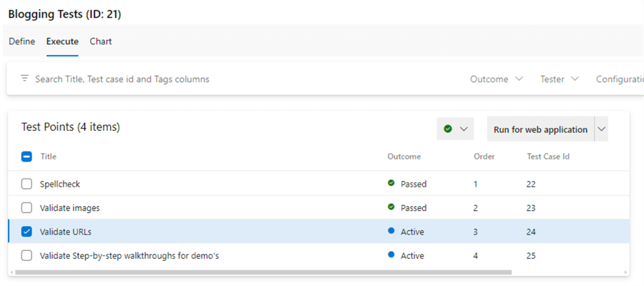
Task: Click the green pass-test check icon in toolbar
Action: (448, 129)
